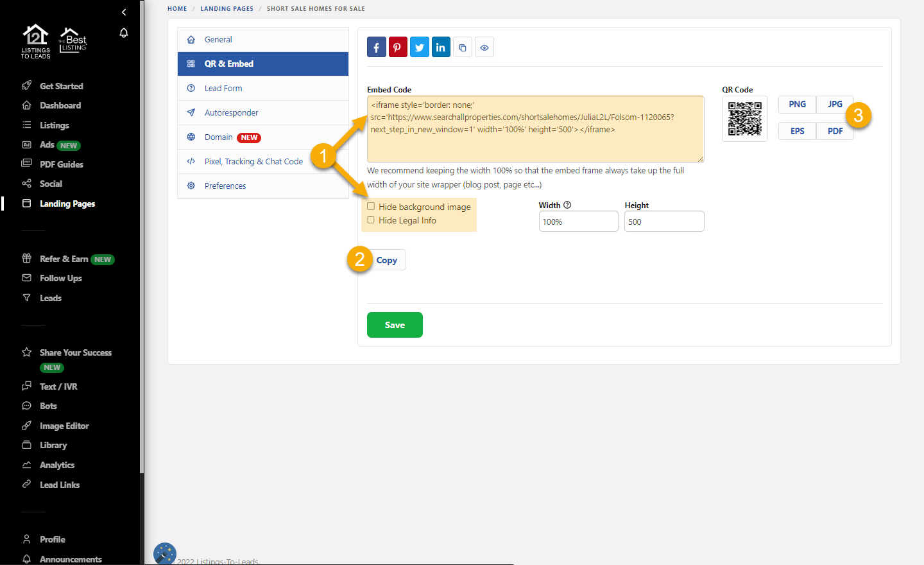Click the width help question icon

(567, 205)
